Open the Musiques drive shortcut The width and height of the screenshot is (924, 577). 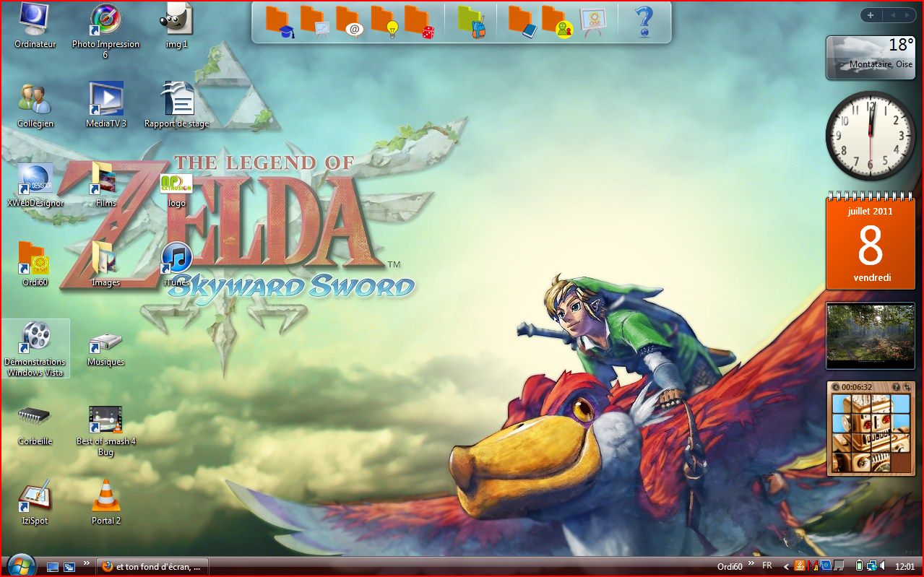[105, 349]
